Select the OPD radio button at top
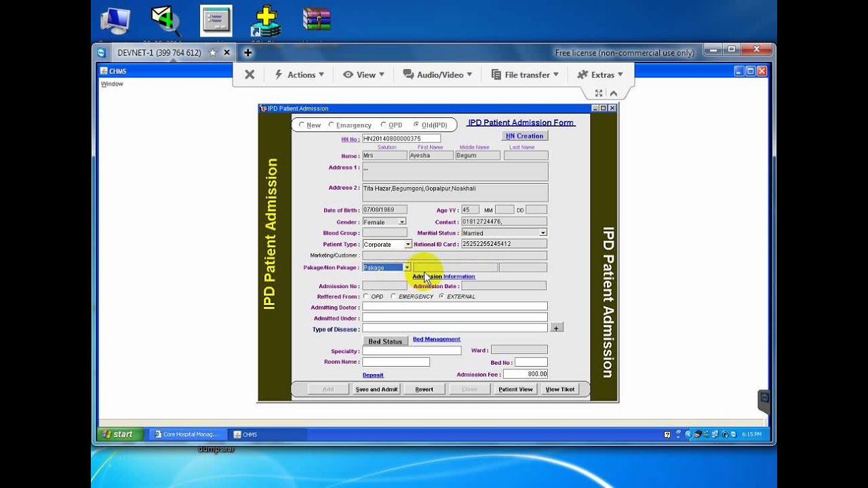This screenshot has width=868, height=488. click(x=383, y=125)
